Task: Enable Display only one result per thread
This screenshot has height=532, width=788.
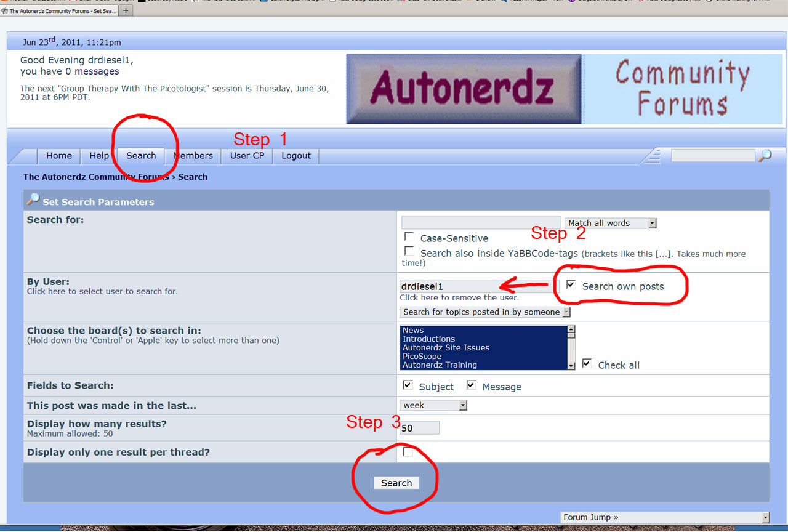Action: click(408, 452)
